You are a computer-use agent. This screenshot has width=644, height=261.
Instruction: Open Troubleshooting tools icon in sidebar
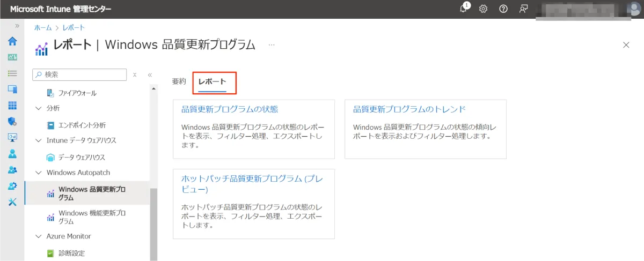pyautogui.click(x=12, y=202)
